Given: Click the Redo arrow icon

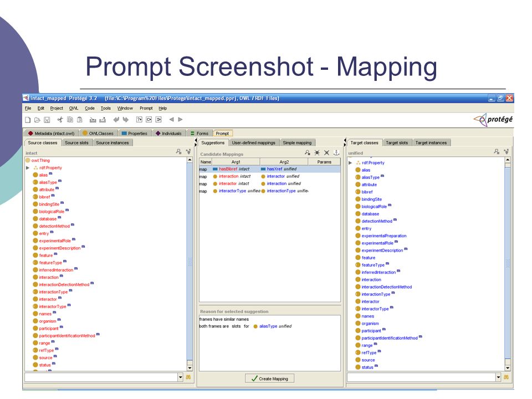Looking at the screenshot, I should click(x=126, y=120).
